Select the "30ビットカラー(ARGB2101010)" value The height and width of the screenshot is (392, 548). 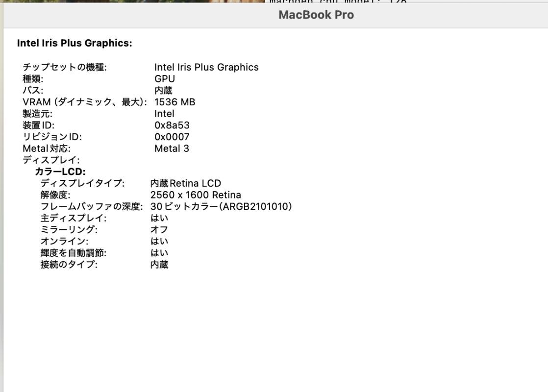221,206
